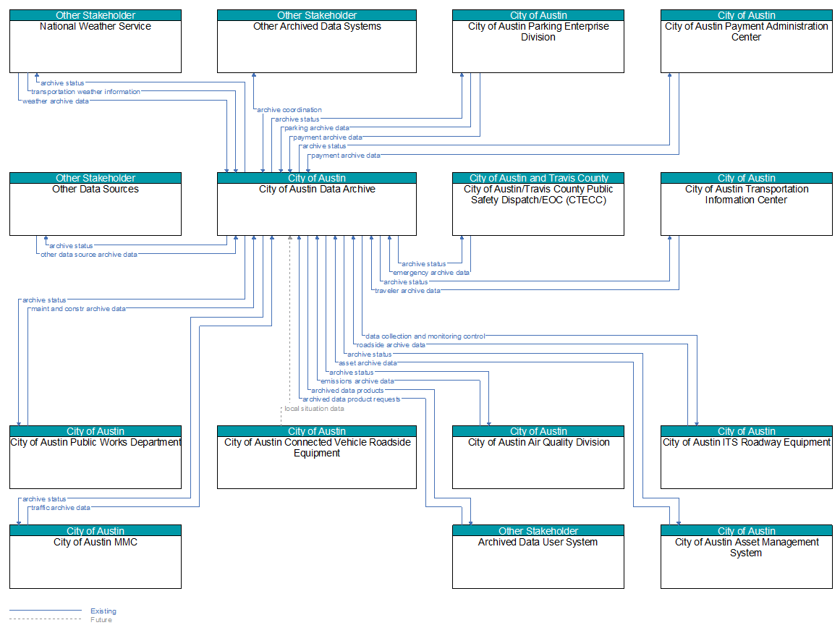Click the "traveler archive data" flow label
Screen dimensions: 840x633
407,291
